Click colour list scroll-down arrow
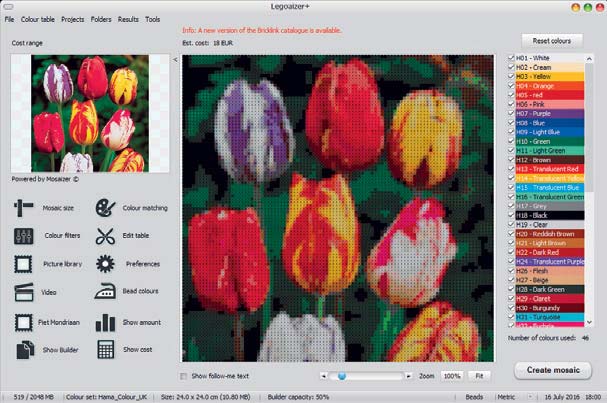Viewport: 607px width, 403px height. [x=589, y=322]
